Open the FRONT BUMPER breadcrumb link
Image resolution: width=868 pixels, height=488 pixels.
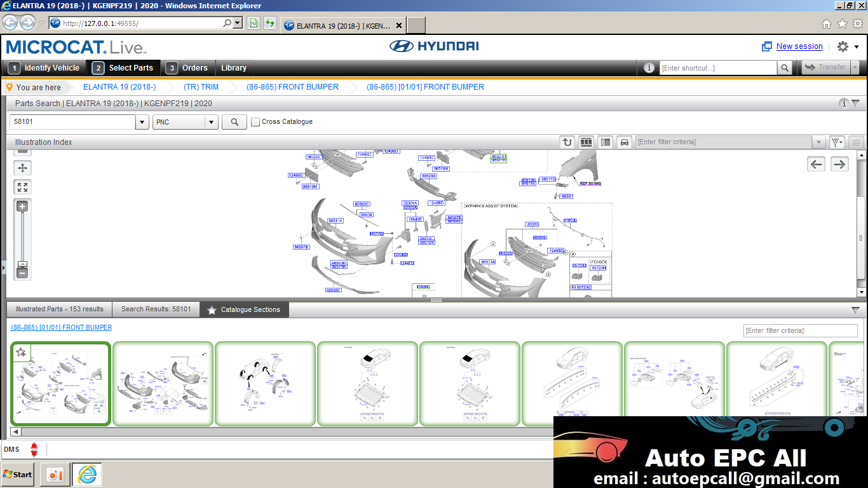point(292,86)
